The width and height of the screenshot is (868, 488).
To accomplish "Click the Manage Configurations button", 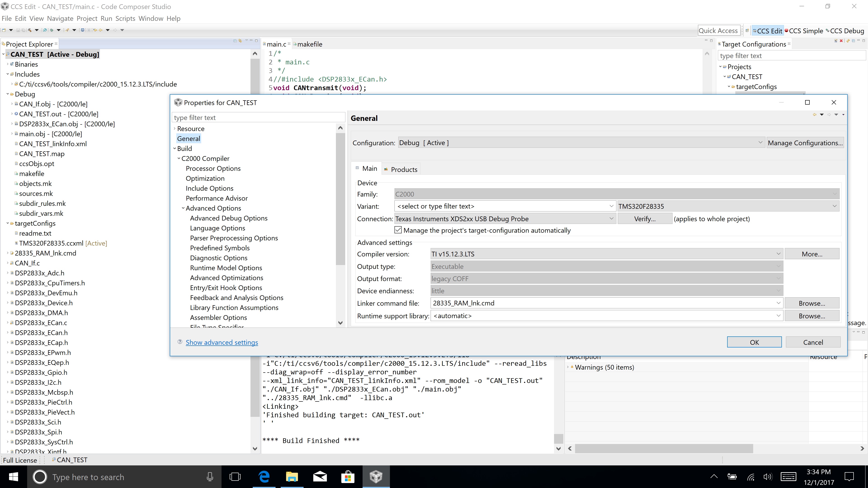I will tap(805, 143).
